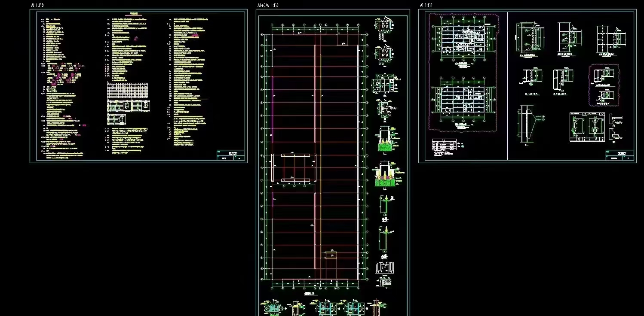Screen dimensions: 644x316
Task: Click the second green-hatched foundation section below it
Action: point(385,175)
